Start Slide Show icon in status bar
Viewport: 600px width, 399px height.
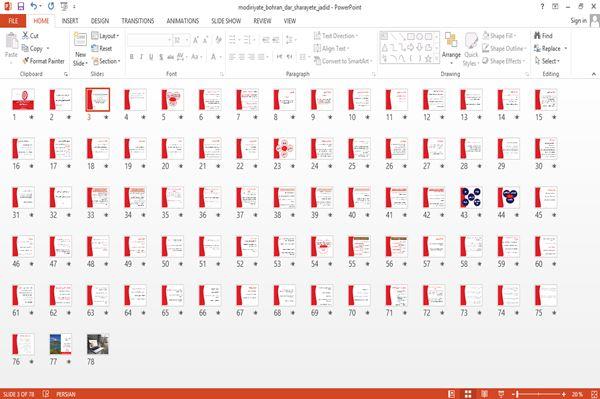501,394
